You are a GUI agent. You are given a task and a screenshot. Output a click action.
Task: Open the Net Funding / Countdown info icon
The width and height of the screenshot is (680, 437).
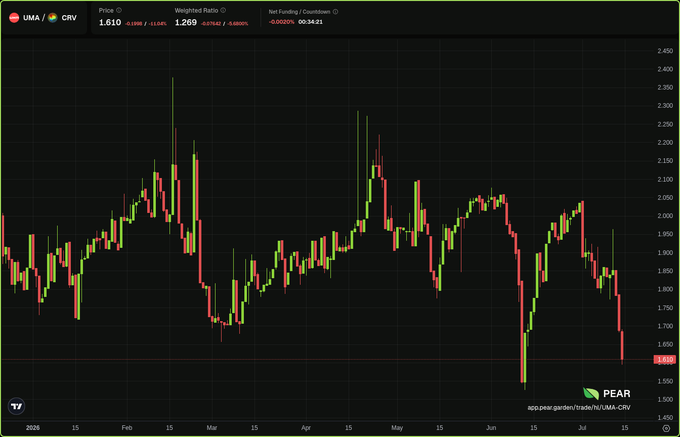click(336, 12)
